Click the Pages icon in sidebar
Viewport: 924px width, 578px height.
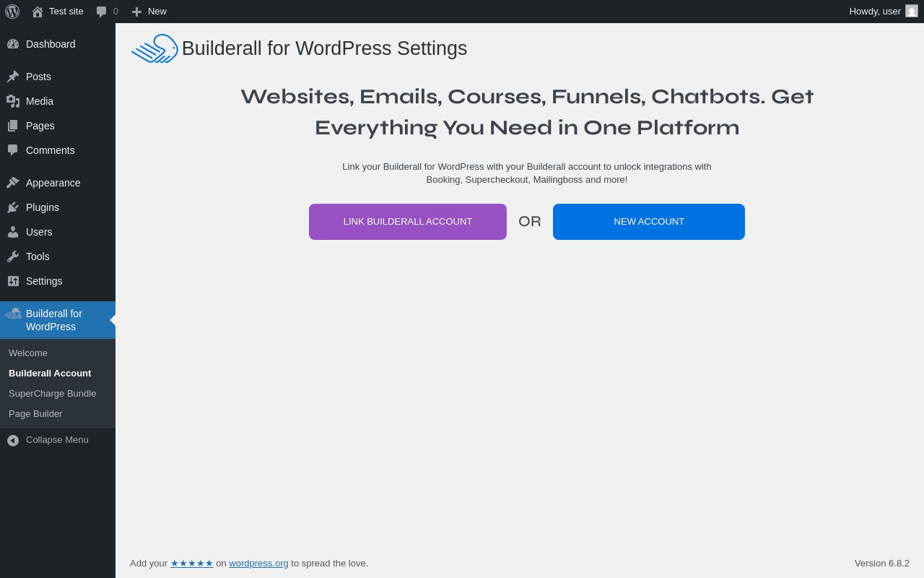(13, 126)
